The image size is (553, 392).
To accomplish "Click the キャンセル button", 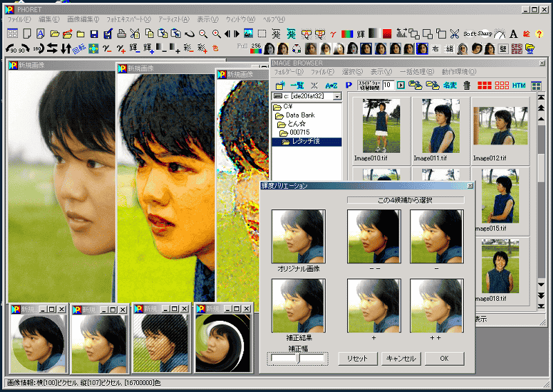I will (x=401, y=359).
